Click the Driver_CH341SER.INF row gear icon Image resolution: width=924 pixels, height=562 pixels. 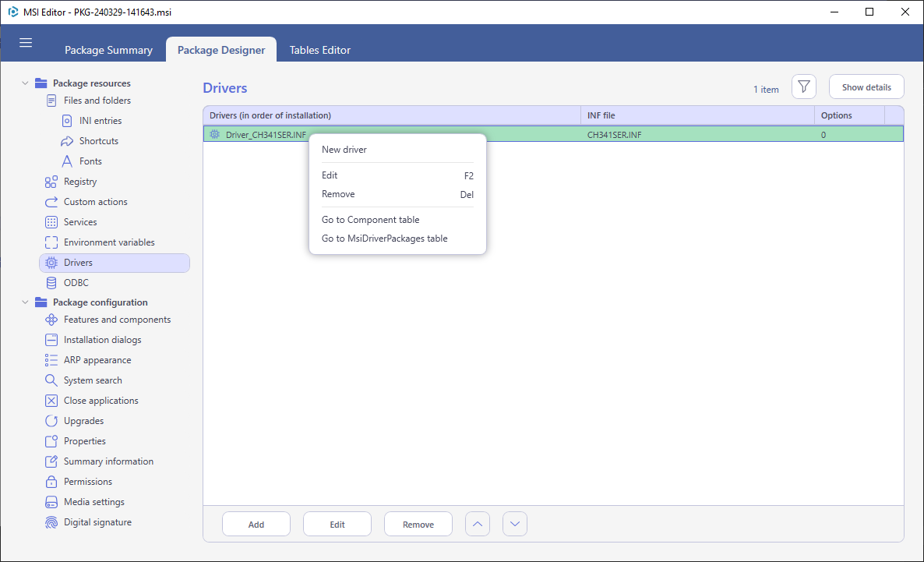coord(214,134)
